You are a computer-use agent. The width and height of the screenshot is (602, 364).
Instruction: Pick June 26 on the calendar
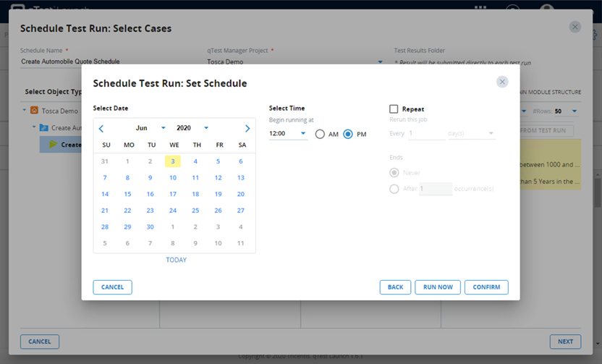(218, 211)
